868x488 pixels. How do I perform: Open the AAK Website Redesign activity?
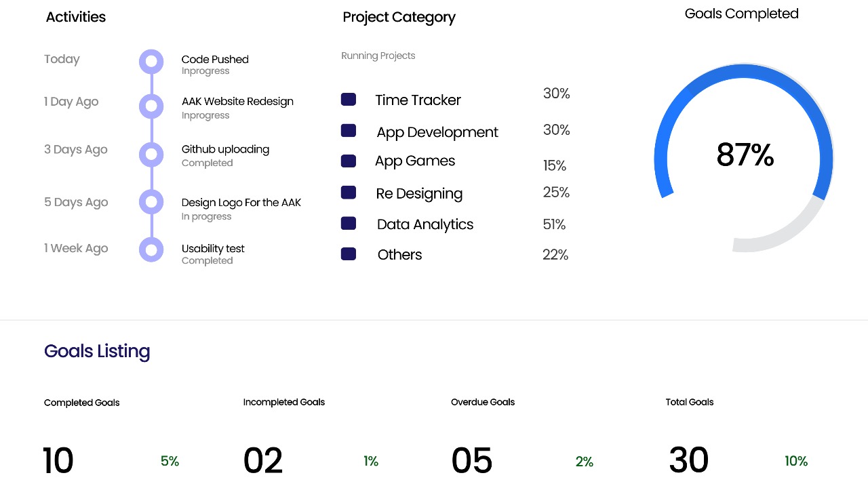click(237, 102)
